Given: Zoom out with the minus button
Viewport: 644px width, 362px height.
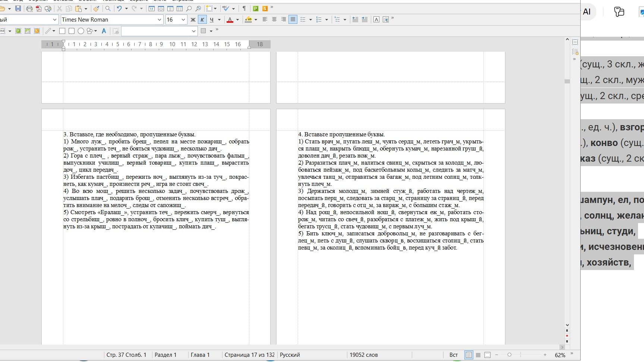Looking at the screenshot, I should click(496, 355).
